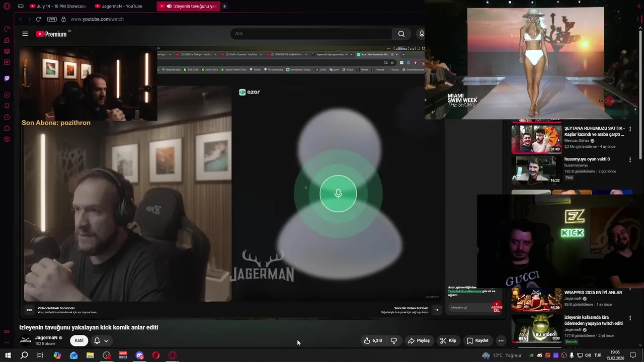Image resolution: width=644 pixels, height=362 pixels.
Task: Click the Klip scissors button
Action: (x=448, y=340)
